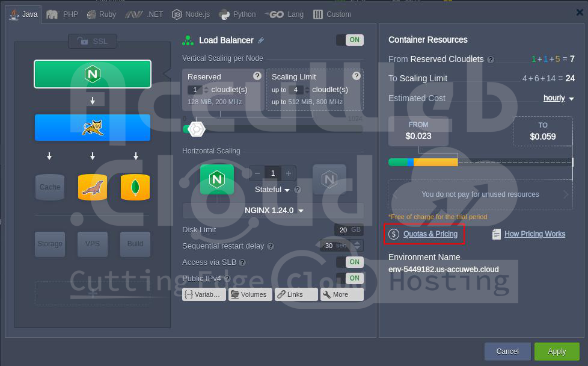Open the NGINX 1.24.0 version dropdown
Viewport: 588px width, 366px height.
tap(274, 211)
